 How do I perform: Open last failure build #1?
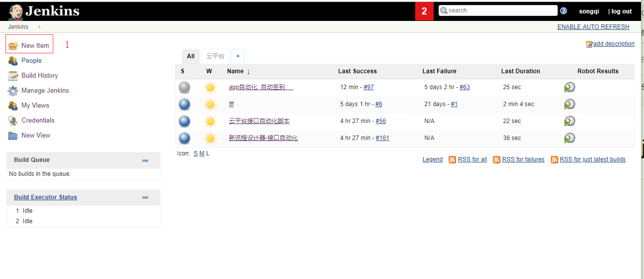click(x=454, y=104)
